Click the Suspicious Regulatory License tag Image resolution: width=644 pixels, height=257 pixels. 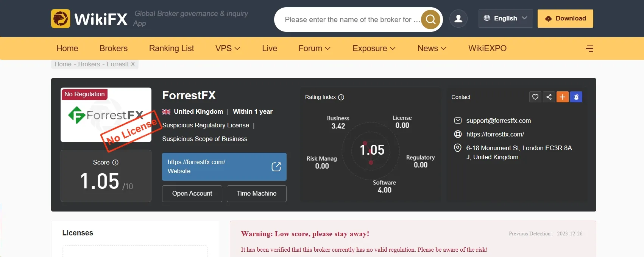[206, 125]
